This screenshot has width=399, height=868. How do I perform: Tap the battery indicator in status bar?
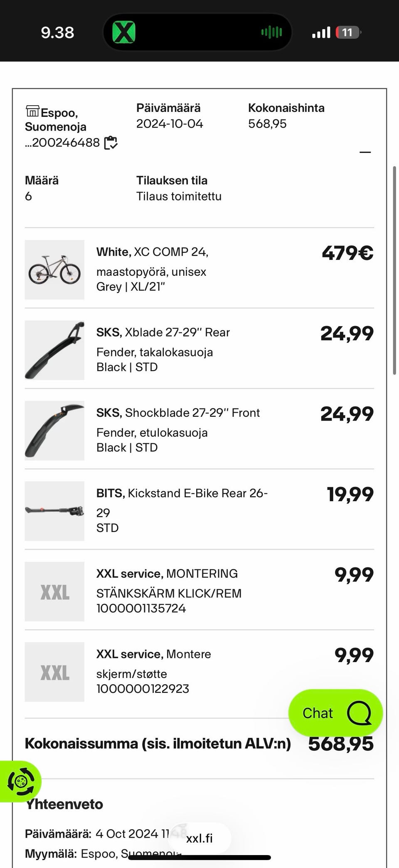tap(348, 32)
